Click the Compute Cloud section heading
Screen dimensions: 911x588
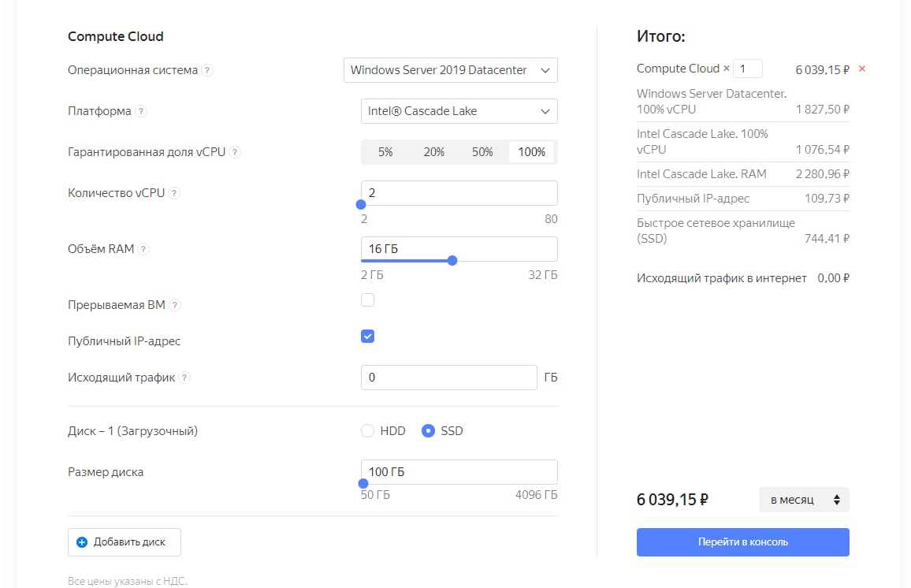pos(116,36)
